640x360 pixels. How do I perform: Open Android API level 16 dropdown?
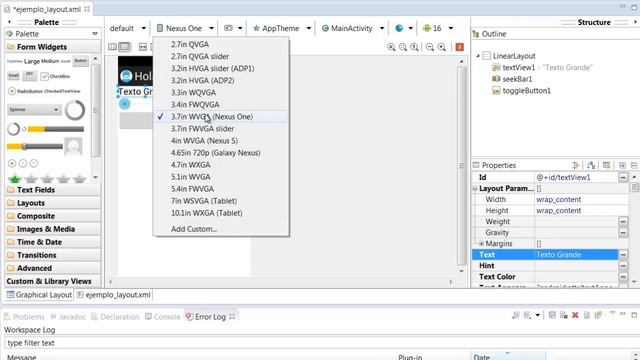click(438, 28)
